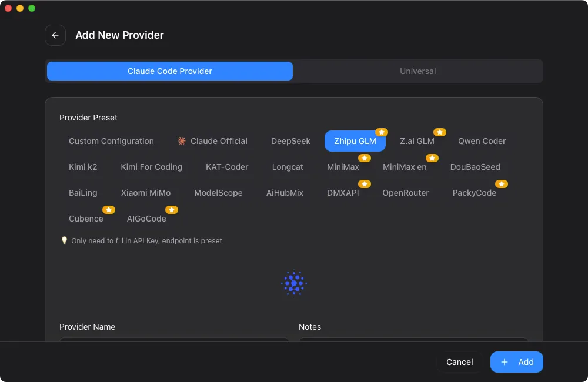Pick the Qwen Coder preset
The height and width of the screenshot is (382, 588).
[x=482, y=141]
